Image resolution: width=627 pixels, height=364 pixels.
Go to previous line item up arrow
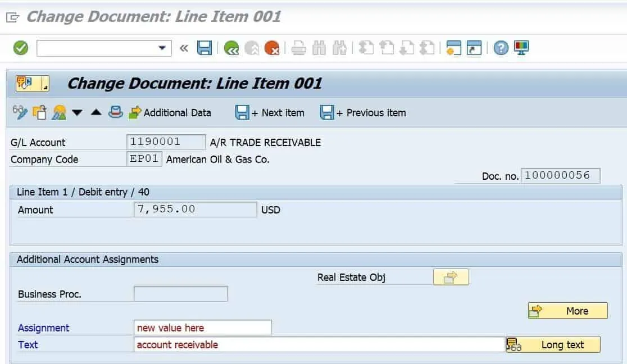coord(96,112)
